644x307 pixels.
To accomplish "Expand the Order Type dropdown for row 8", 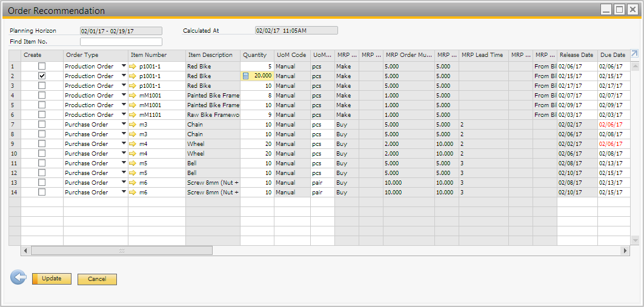I will coord(124,134).
